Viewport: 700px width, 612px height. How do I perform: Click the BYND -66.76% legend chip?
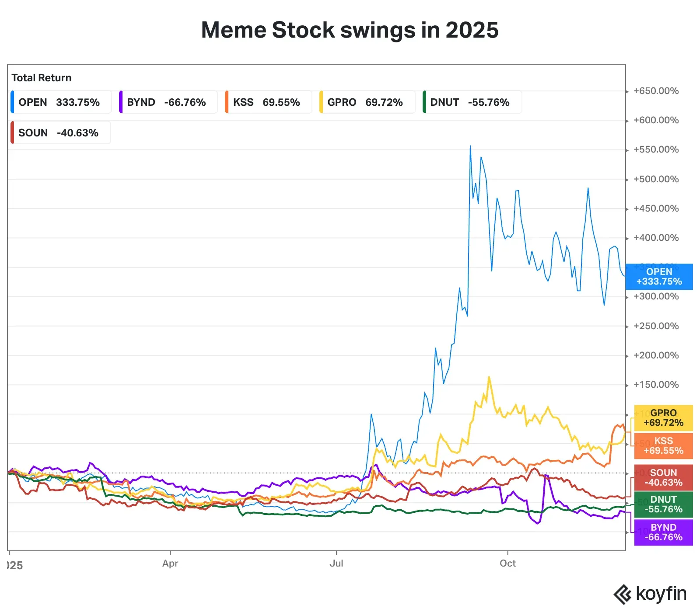[x=168, y=102]
